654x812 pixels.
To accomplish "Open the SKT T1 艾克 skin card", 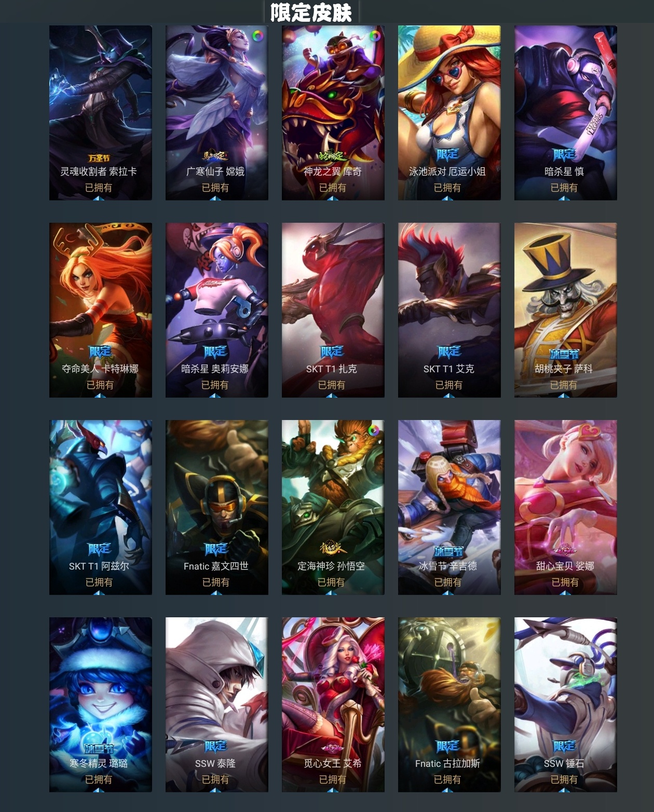I will click(449, 310).
